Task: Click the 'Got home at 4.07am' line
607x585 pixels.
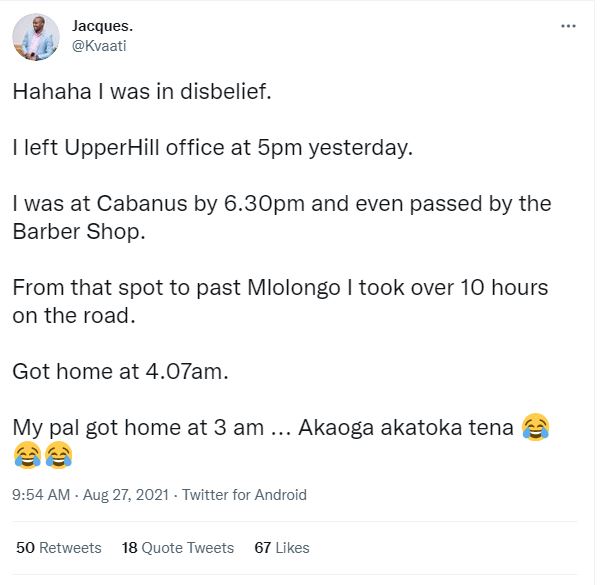Action: point(120,372)
